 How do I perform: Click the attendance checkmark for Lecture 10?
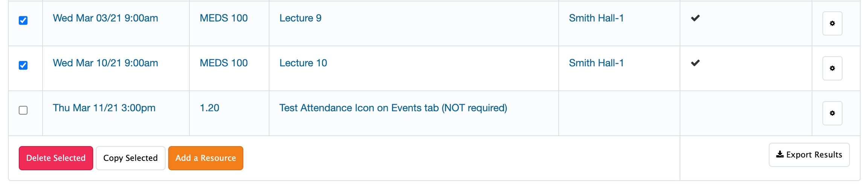click(695, 63)
